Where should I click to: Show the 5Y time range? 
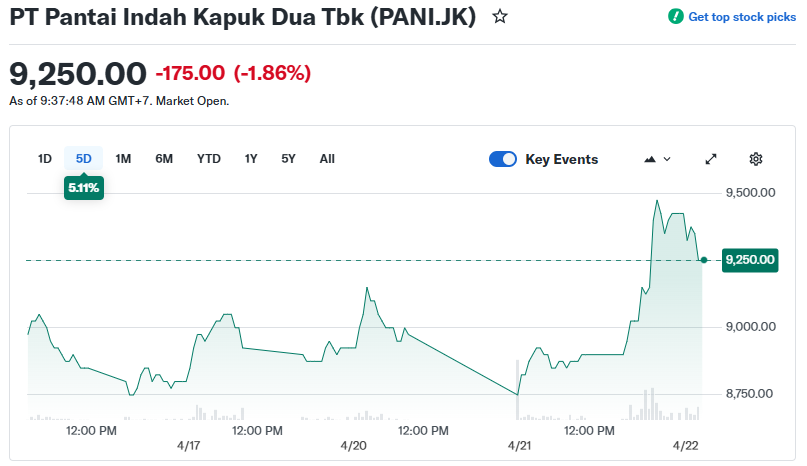288,158
